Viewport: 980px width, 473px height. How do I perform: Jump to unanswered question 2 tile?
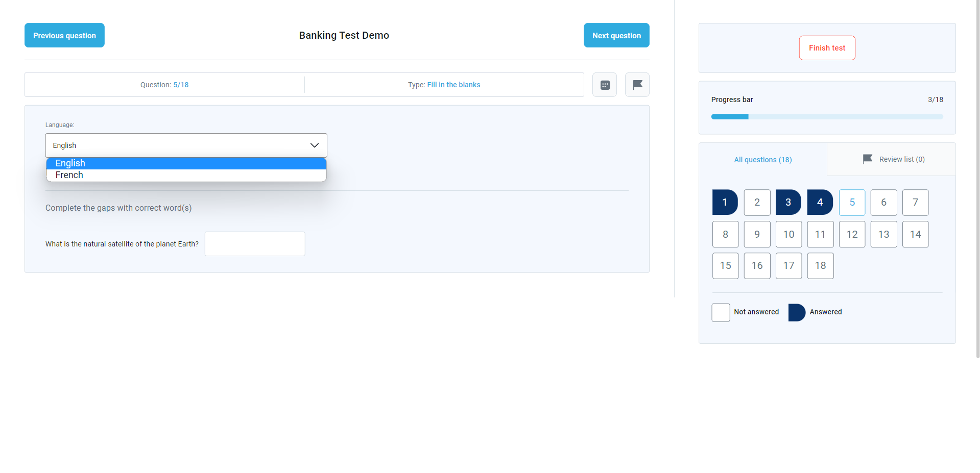[757, 203]
